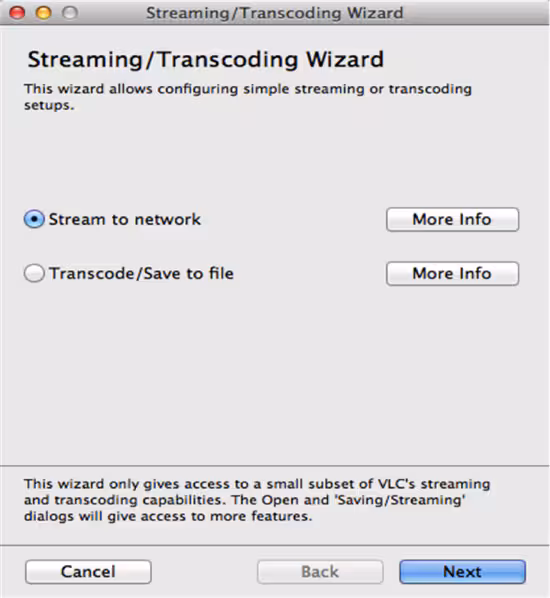Click the "Transcode/Save to file" label text
550x598 pixels.
tap(141, 273)
